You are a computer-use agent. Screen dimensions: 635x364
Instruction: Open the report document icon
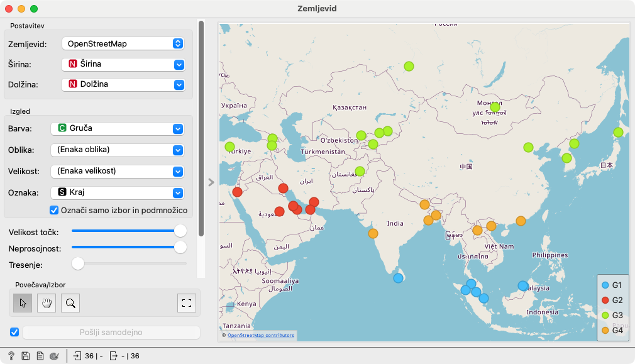pyautogui.click(x=40, y=356)
